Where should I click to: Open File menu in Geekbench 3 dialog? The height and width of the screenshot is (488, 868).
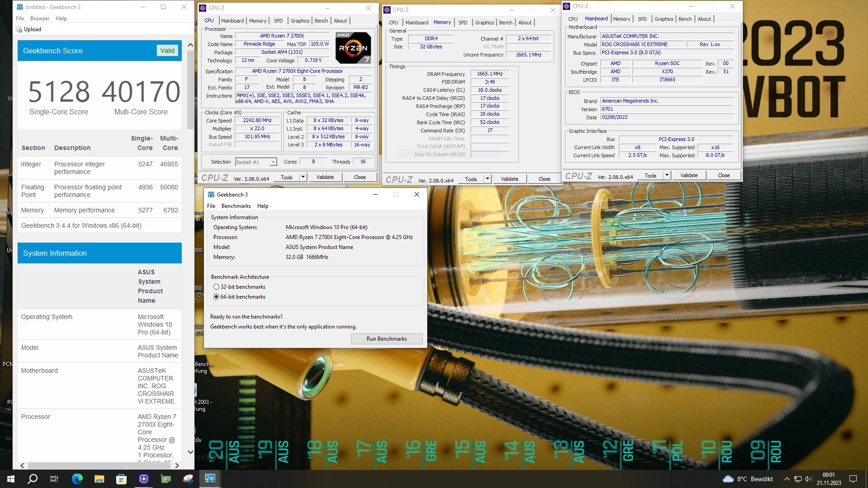(211, 206)
